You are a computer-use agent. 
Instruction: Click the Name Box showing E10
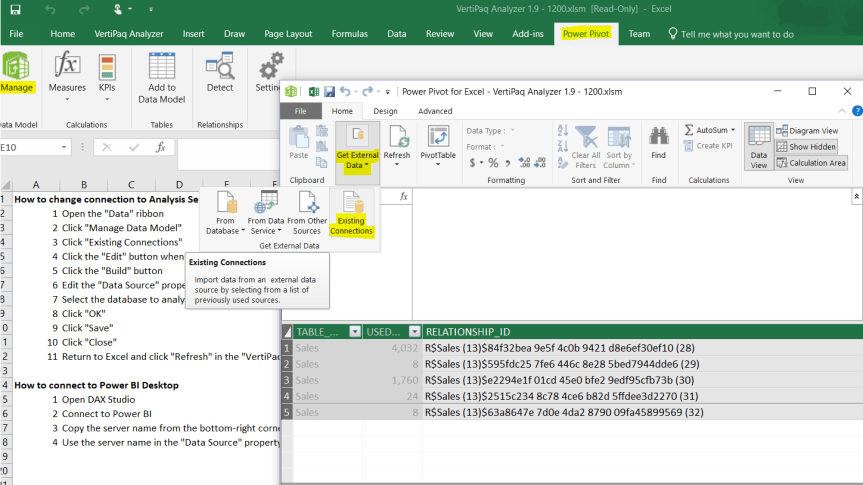click(31, 147)
